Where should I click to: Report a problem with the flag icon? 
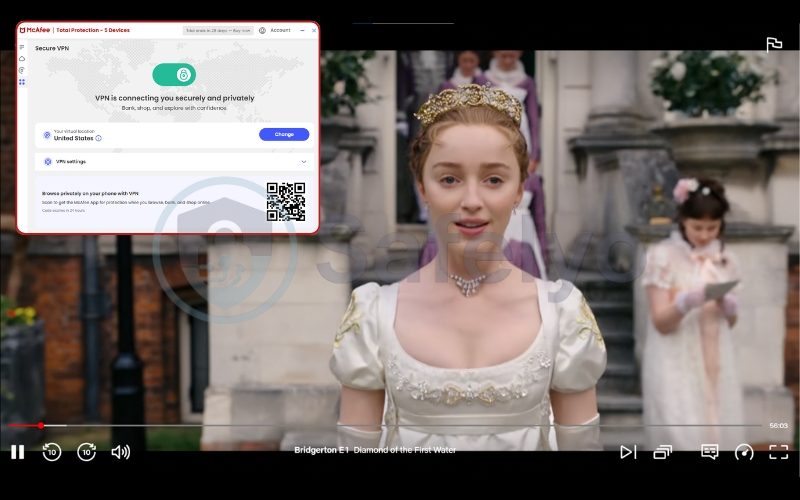(x=774, y=44)
